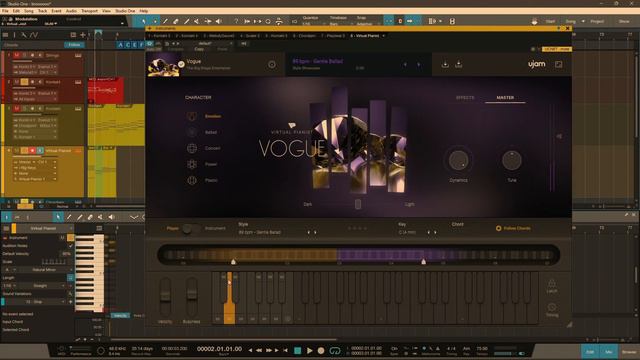640x360 pixels.
Task: Open the Virtual Pianist tab dropdown arrow
Action: [x=384, y=36]
